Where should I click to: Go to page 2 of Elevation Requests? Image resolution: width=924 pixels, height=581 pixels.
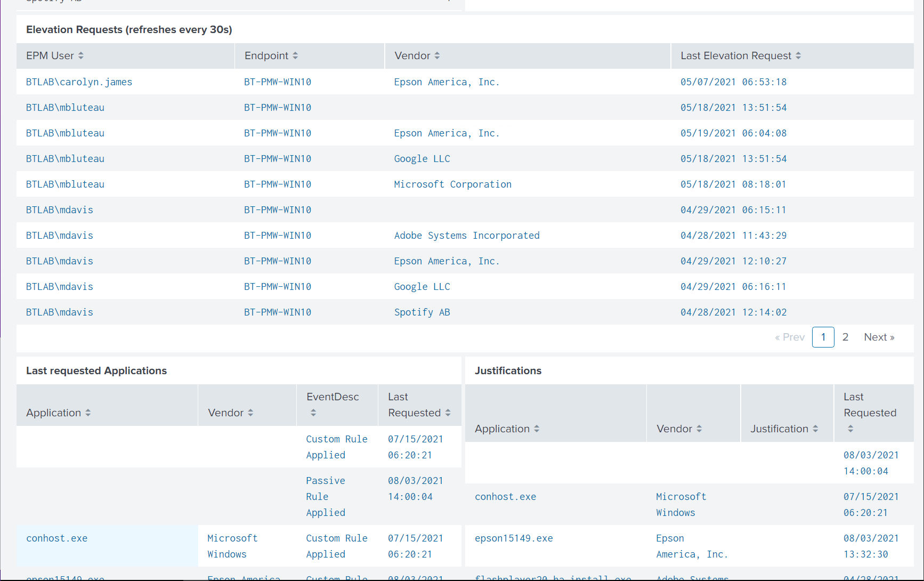[x=845, y=337]
